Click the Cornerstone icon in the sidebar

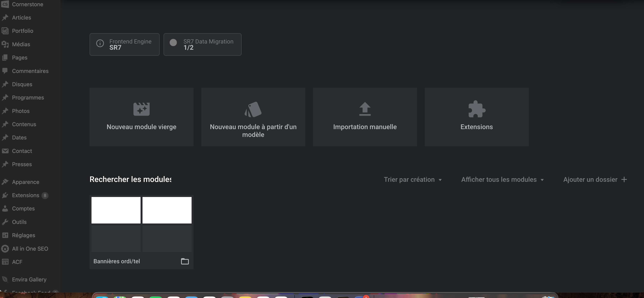[x=5, y=4]
